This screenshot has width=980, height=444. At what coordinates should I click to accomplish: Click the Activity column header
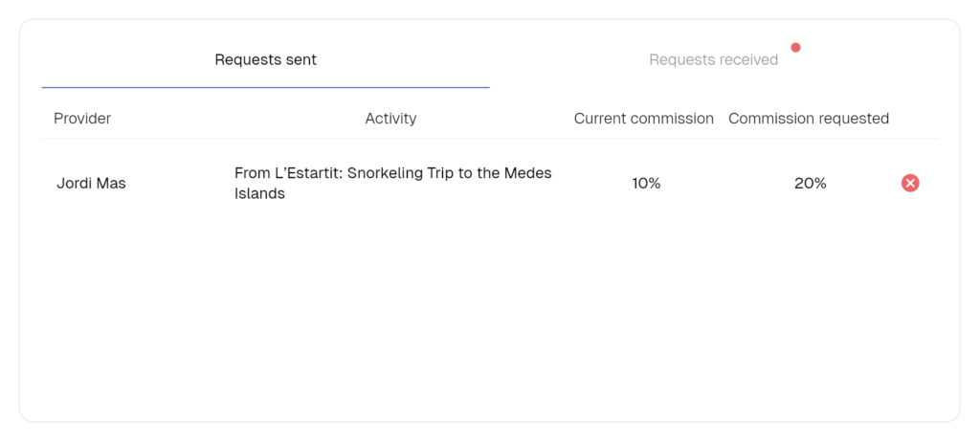[x=390, y=119]
